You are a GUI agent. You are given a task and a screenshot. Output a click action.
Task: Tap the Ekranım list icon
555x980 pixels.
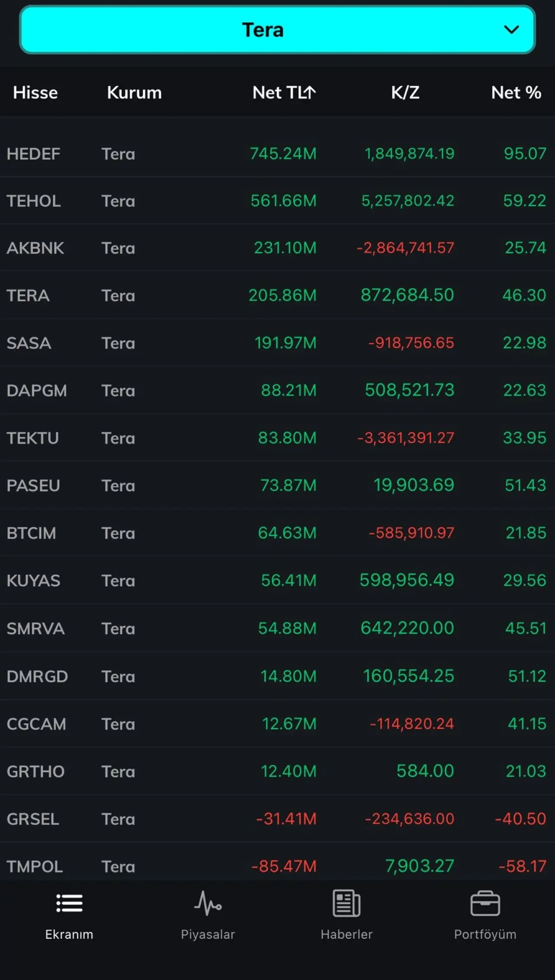click(x=69, y=904)
